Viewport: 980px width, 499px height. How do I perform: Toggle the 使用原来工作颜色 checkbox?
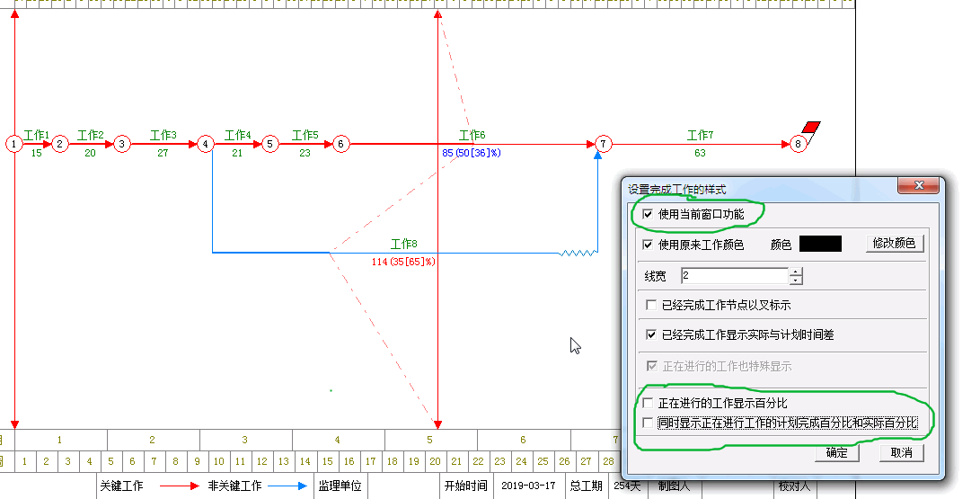pos(649,245)
